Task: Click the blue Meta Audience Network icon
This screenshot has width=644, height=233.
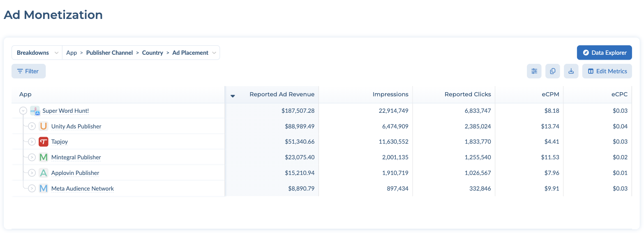Action: (x=44, y=189)
